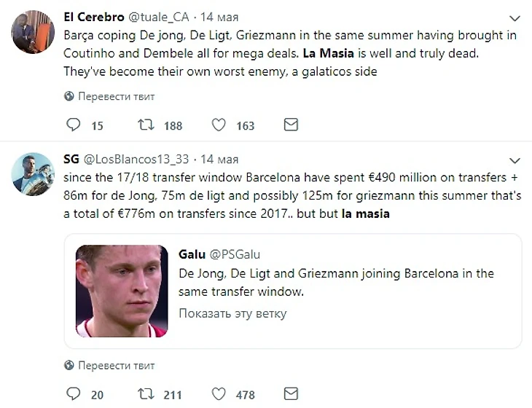Viewport: 532px width, 408px height.
Task: Open El Cerebro's profile avatar
Action: [x=34, y=32]
